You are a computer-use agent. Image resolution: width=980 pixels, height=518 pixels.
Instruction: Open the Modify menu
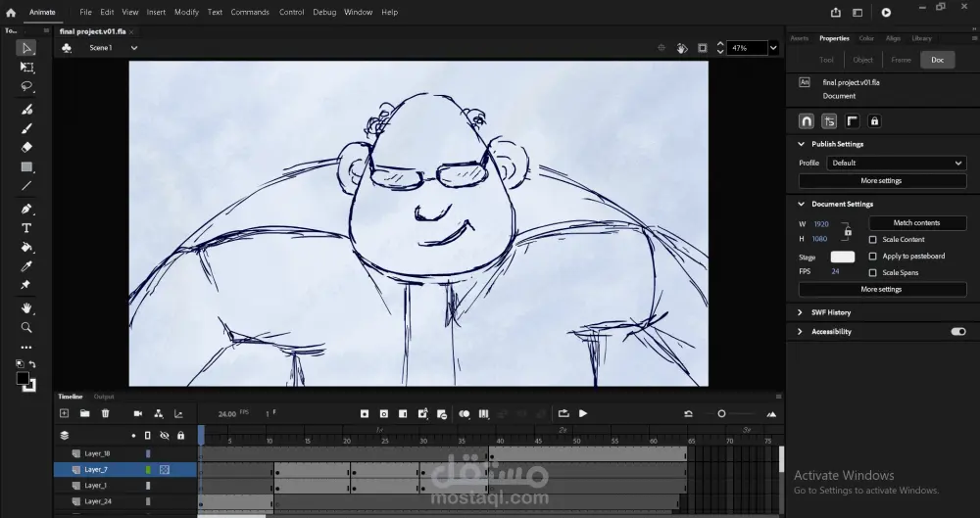pos(186,12)
